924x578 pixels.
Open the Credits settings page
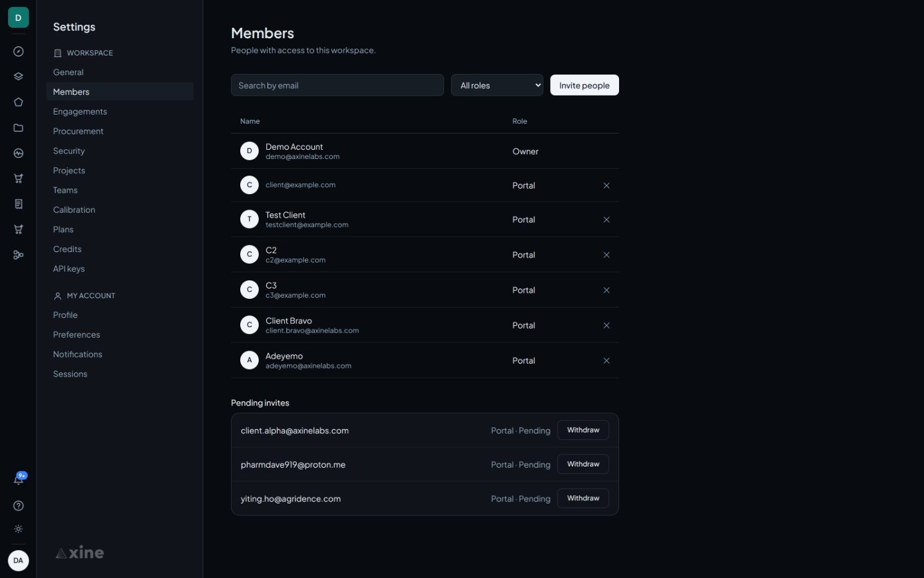120,250
